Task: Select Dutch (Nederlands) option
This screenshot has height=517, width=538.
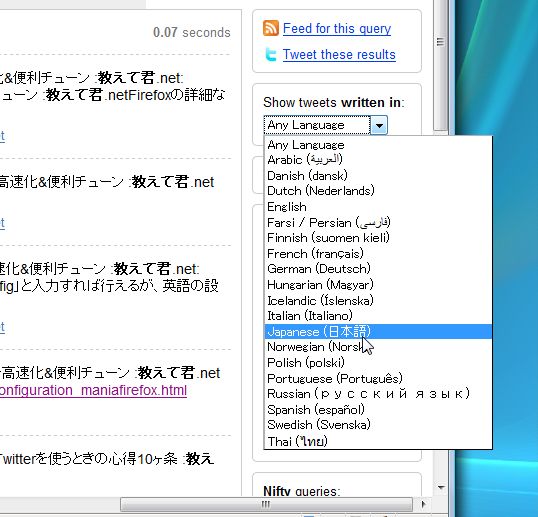Action: coord(378,191)
